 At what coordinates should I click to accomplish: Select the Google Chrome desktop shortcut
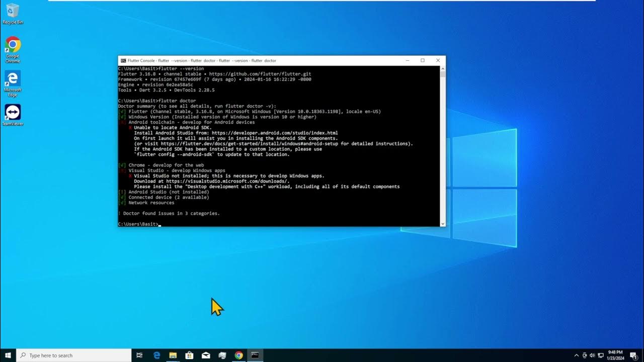13,50
